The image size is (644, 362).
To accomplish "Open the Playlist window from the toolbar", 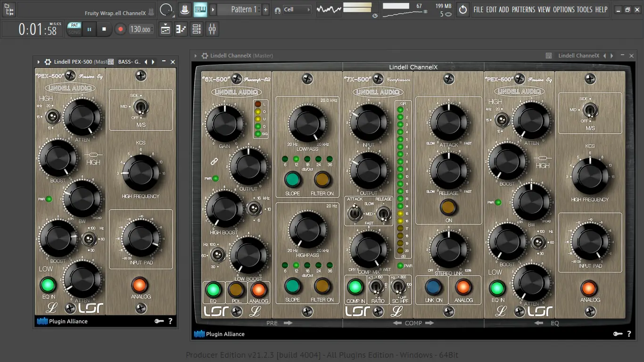I will tap(165, 29).
